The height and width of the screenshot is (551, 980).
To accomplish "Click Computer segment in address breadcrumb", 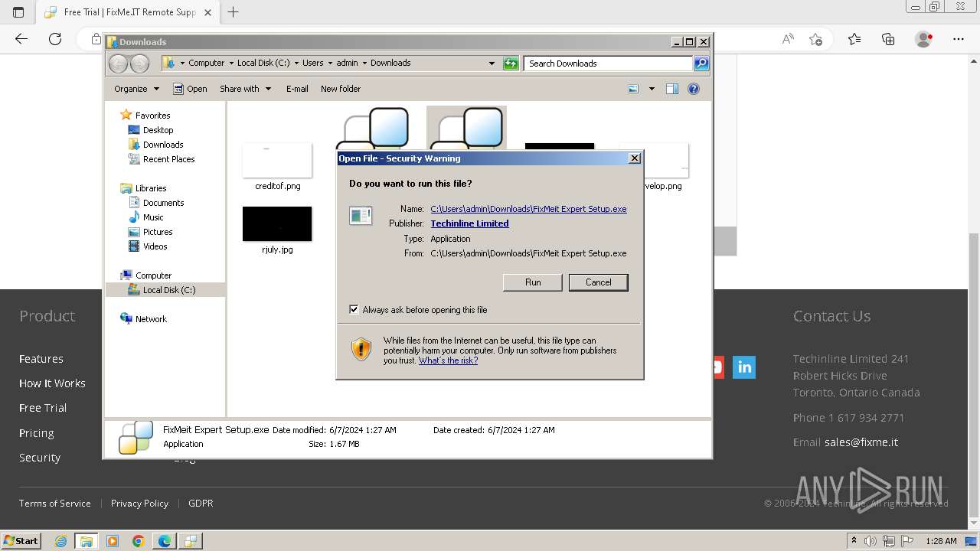I will [x=207, y=63].
